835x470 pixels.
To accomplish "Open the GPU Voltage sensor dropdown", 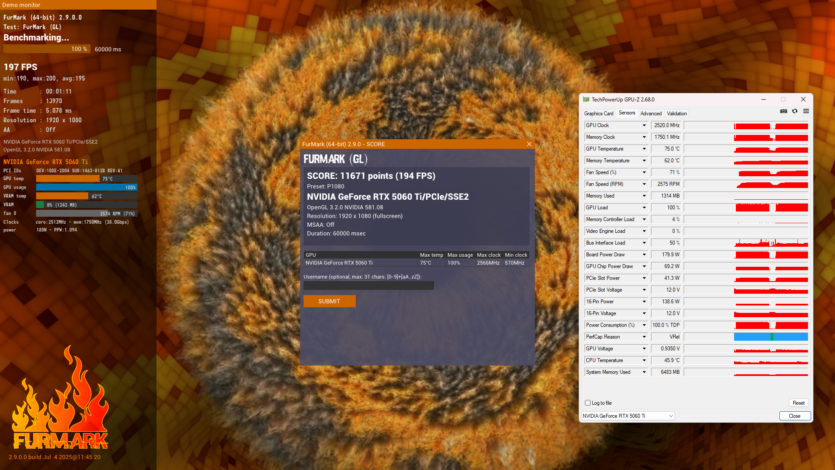I will point(643,349).
